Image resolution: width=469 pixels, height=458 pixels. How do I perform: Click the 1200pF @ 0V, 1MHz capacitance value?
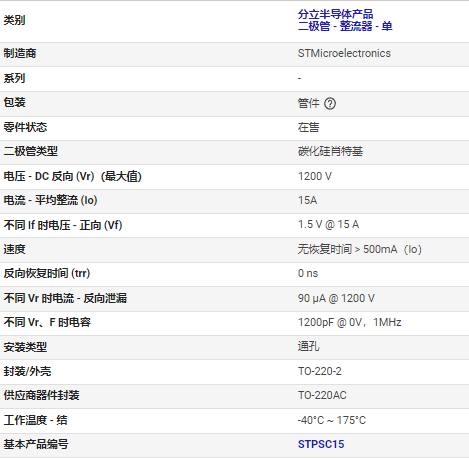pyautogui.click(x=349, y=322)
